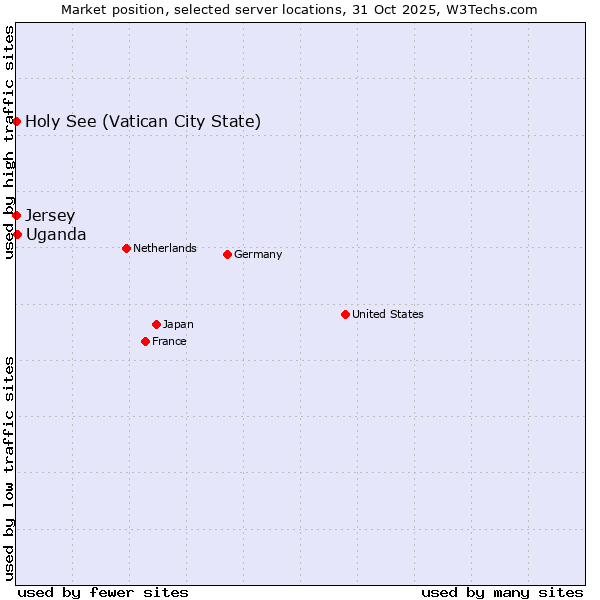600x600 pixels.
Task: Click the Holy See (Vatican City State) label
Action: [143, 122]
